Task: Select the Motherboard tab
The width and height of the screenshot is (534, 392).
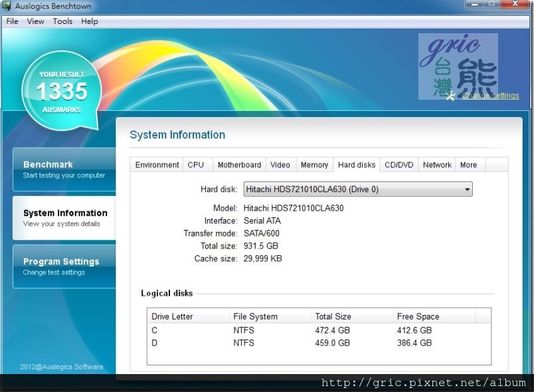Action: 239,165
